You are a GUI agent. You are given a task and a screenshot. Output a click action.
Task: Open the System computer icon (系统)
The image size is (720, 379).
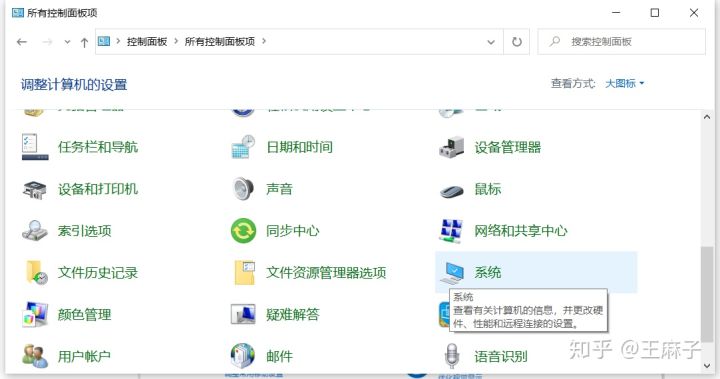coord(452,273)
